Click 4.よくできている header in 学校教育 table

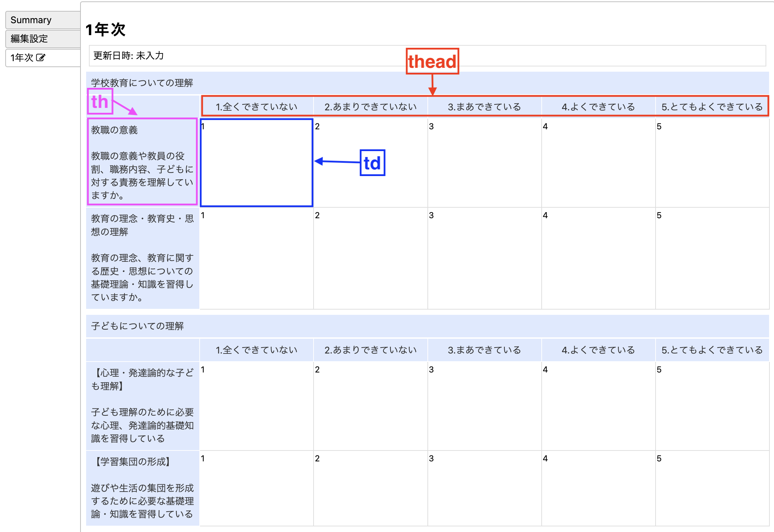click(x=598, y=106)
